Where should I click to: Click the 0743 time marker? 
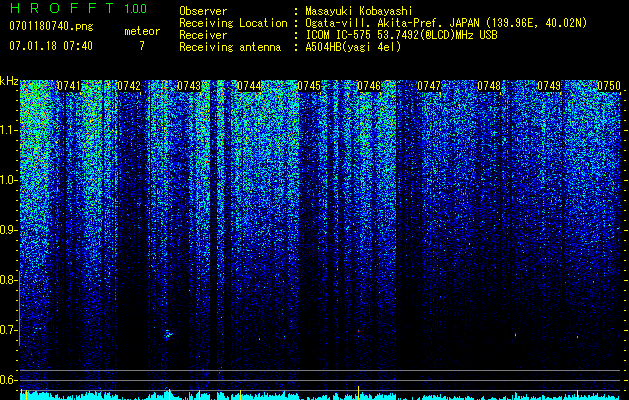pyautogui.click(x=189, y=86)
